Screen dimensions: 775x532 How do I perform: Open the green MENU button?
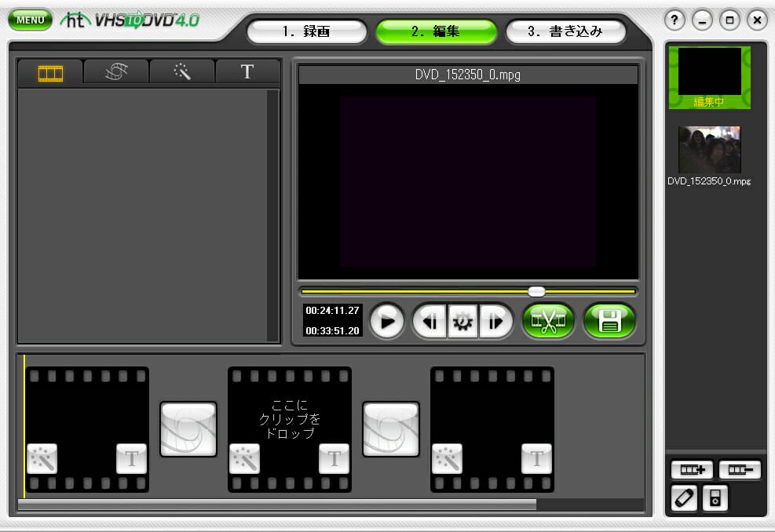[30, 20]
